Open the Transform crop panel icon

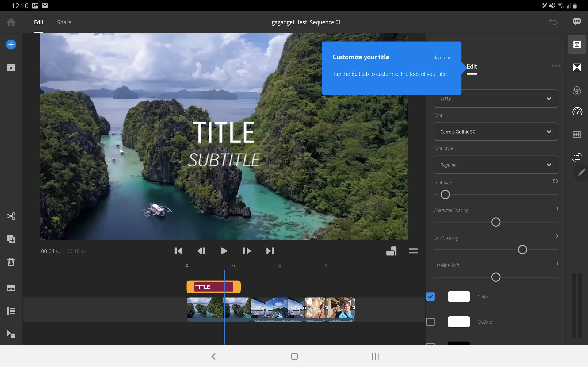(577, 157)
